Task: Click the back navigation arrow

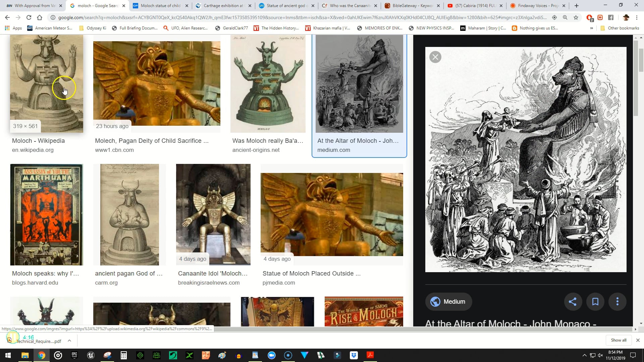Action: pyautogui.click(x=7, y=17)
